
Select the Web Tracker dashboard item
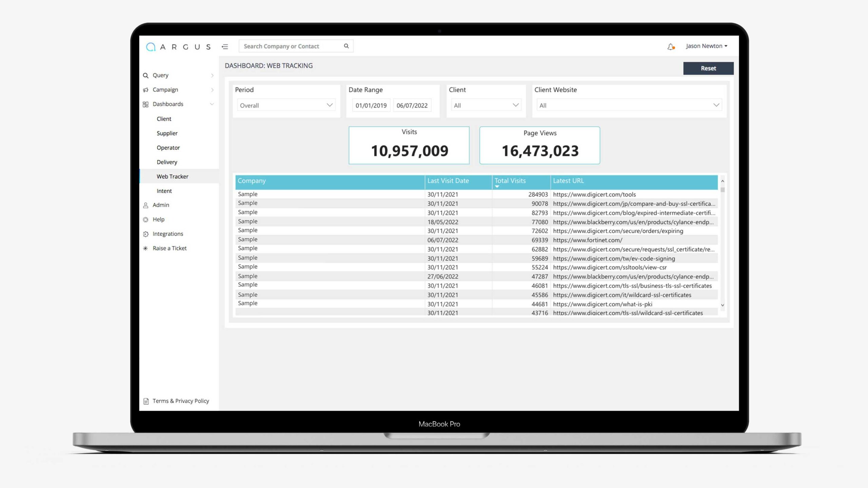tap(172, 176)
